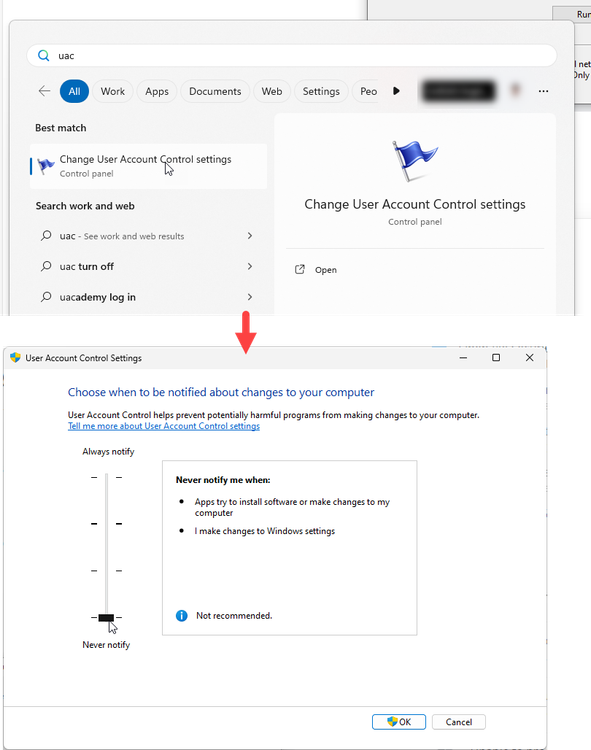
Task: Click the uac turn off search suggestion
Action: [x=147, y=266]
